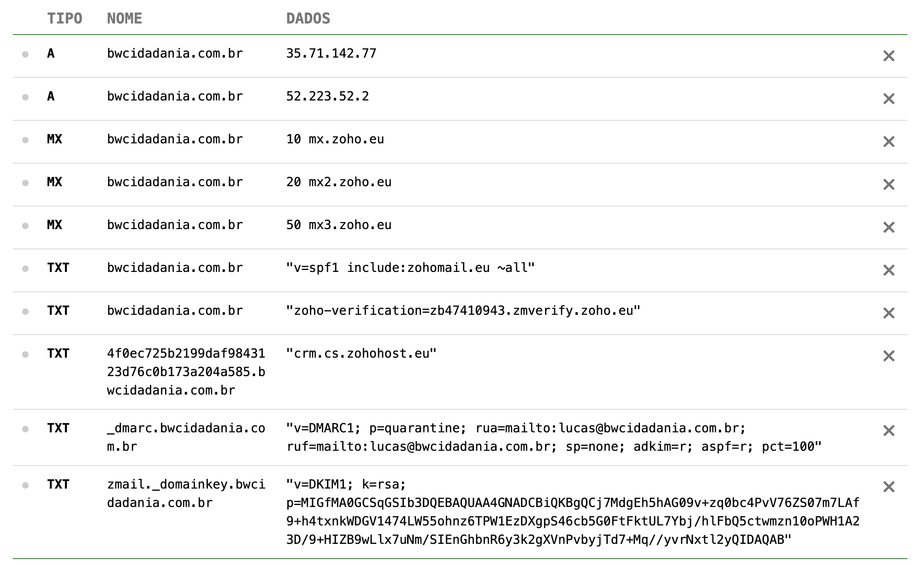Viewport: 924px width, 566px height.
Task: Select the IP address 52.223.52.2 text
Action: tap(327, 96)
